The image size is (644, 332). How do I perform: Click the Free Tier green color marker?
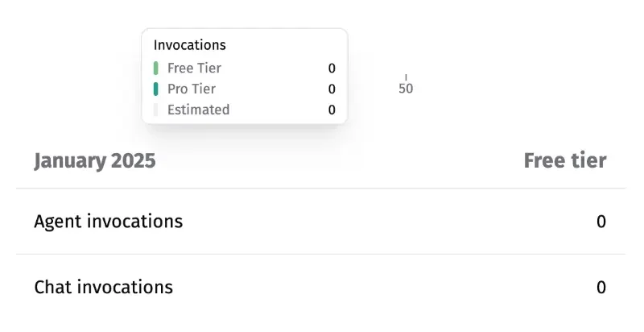pos(155,68)
